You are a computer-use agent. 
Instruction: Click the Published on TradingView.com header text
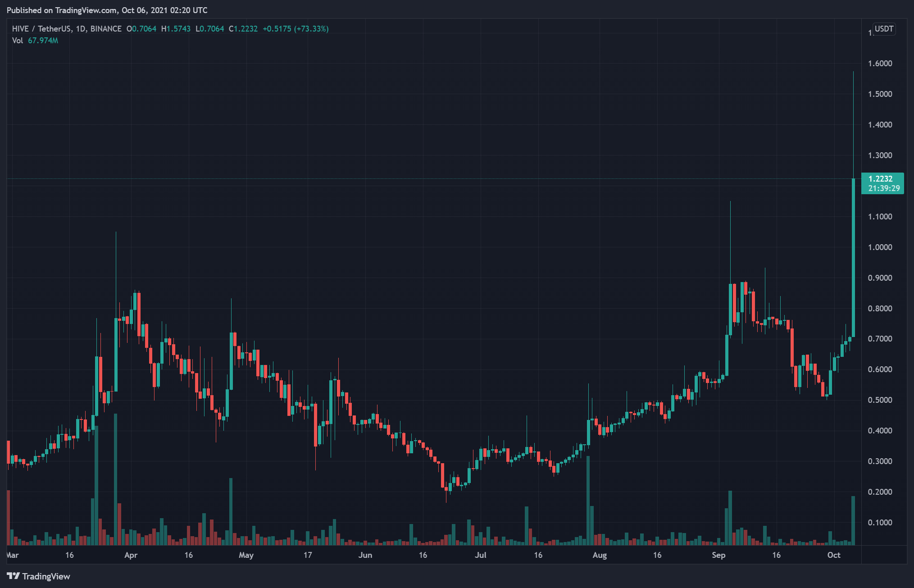[x=107, y=10]
